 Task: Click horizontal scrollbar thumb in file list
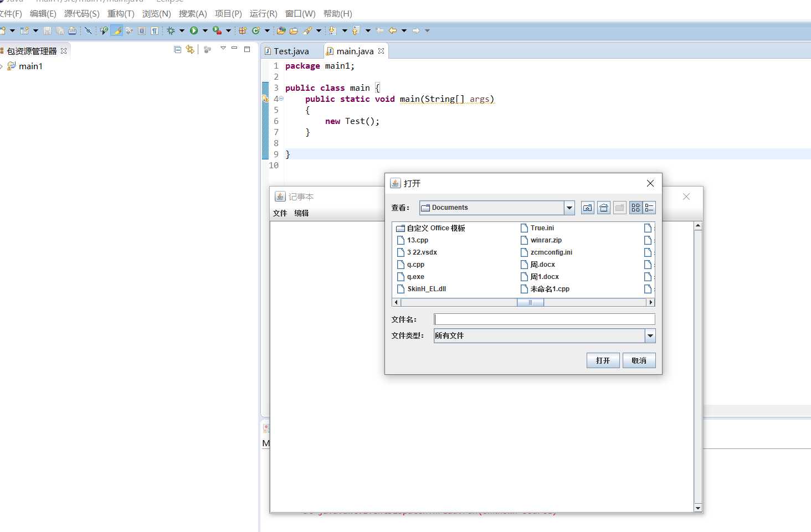(x=530, y=302)
